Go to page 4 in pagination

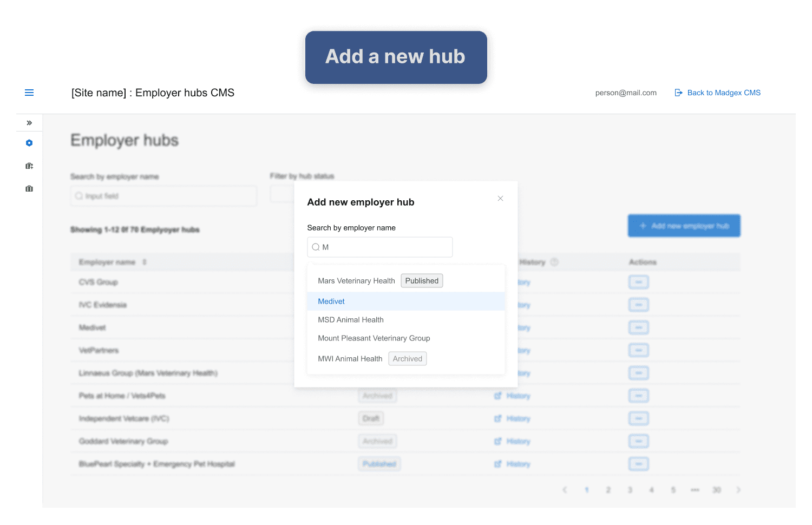pyautogui.click(x=652, y=490)
